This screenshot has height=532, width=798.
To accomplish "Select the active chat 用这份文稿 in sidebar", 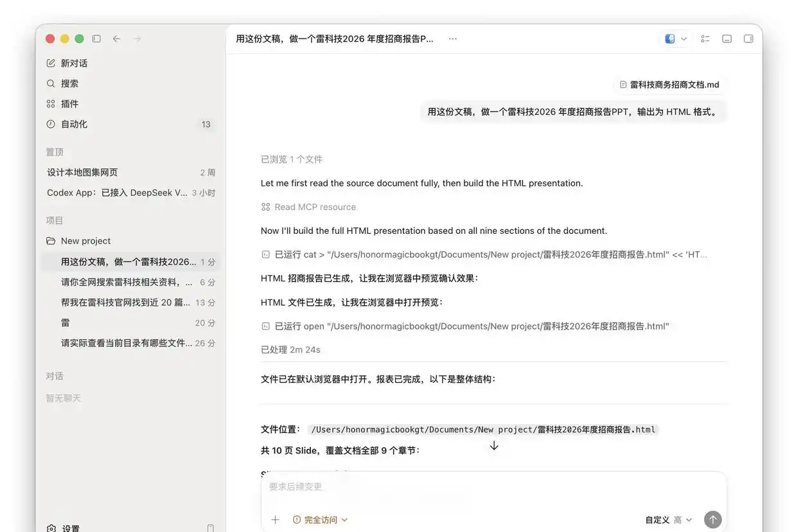I will coord(130,262).
